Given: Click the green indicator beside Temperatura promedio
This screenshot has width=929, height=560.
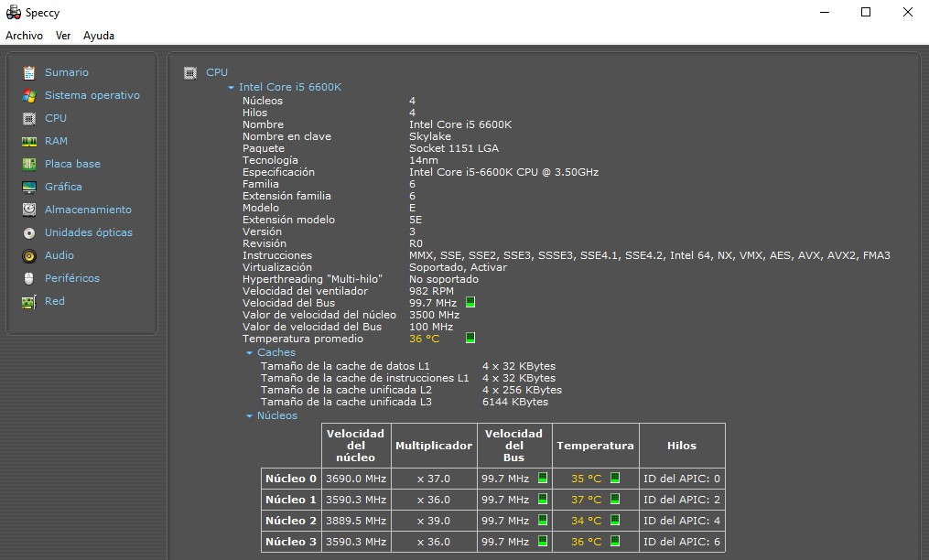Looking at the screenshot, I should (x=470, y=337).
